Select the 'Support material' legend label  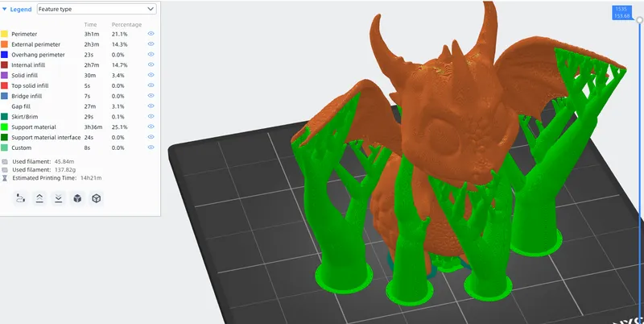pyautogui.click(x=34, y=127)
